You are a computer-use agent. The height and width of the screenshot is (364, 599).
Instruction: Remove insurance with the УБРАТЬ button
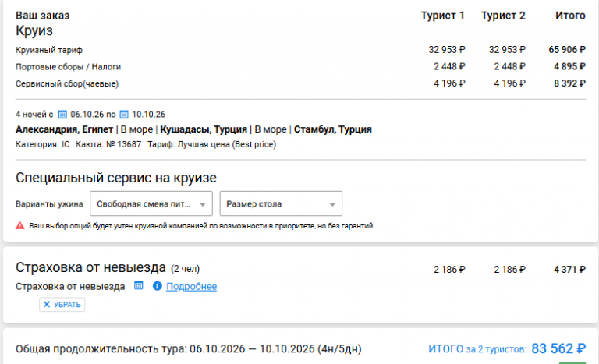tap(62, 305)
